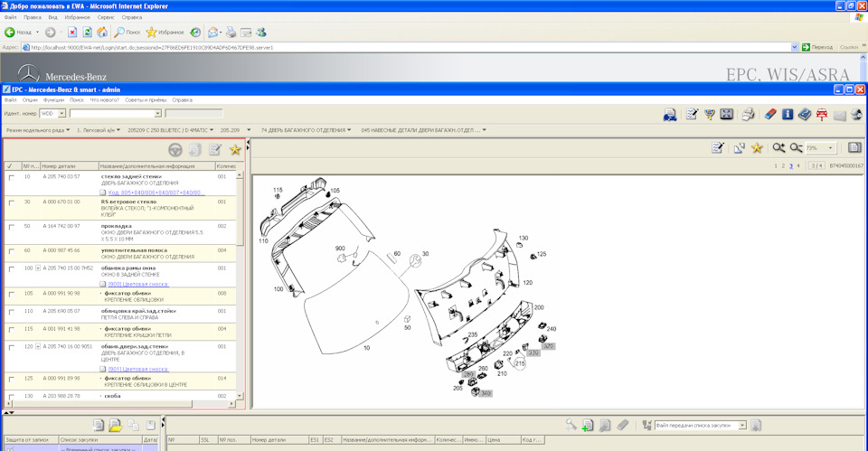Click the red car on lift icon
The width and height of the screenshot is (868, 451).
[822, 115]
